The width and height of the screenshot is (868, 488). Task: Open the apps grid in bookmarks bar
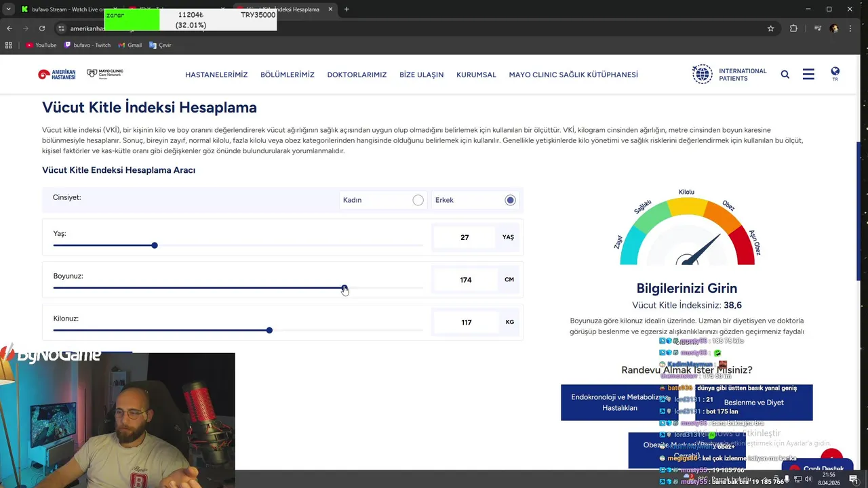(x=9, y=45)
